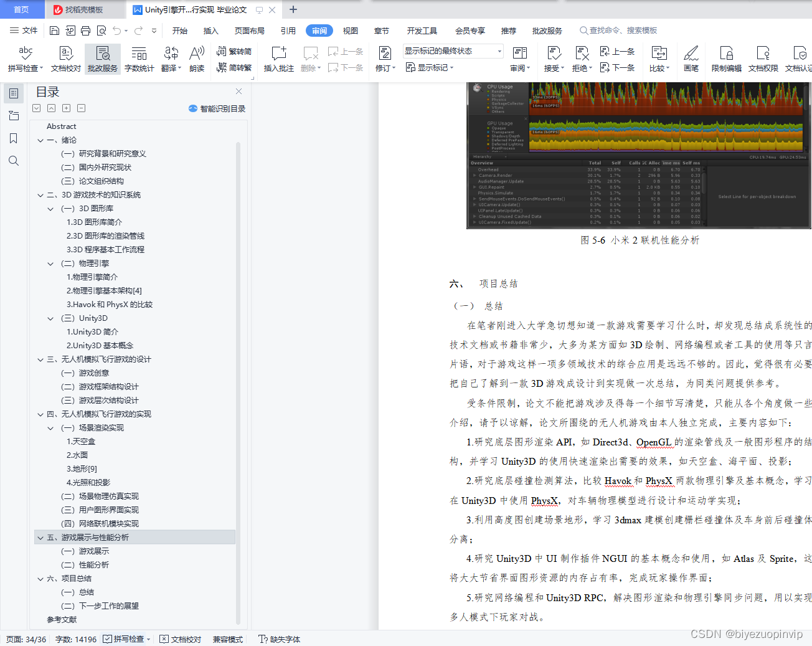Click the Save icon in quick toolbar
812x646 pixels.
(x=54, y=31)
